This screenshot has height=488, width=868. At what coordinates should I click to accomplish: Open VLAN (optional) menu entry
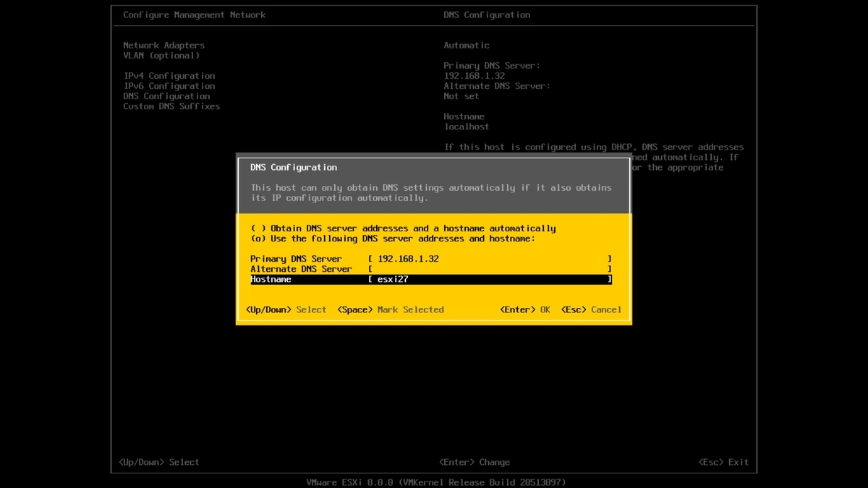[161, 56]
